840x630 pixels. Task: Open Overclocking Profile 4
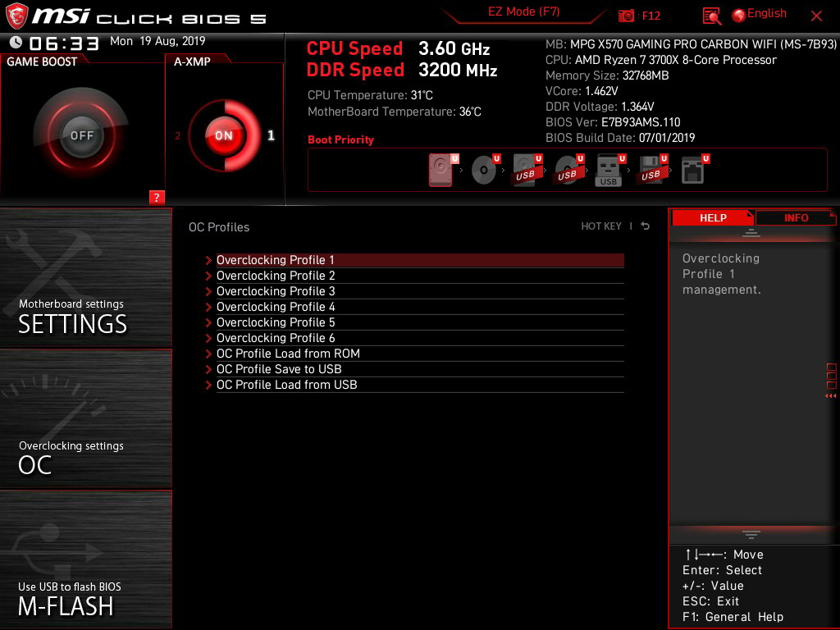[x=420, y=307]
